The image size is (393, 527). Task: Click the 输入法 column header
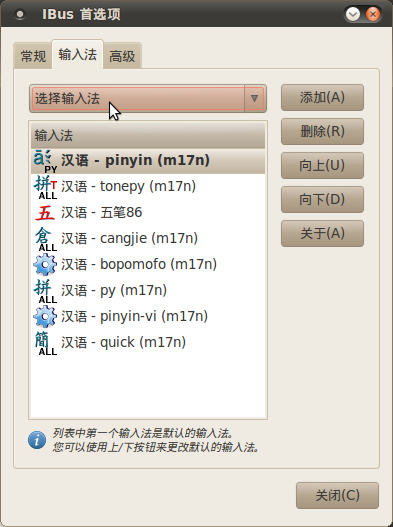148,135
